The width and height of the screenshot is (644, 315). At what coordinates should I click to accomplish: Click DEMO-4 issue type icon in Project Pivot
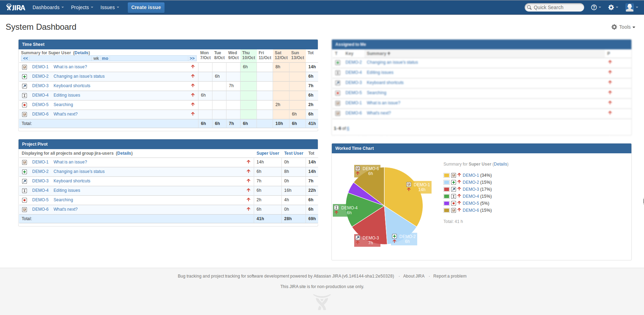[x=24, y=190]
